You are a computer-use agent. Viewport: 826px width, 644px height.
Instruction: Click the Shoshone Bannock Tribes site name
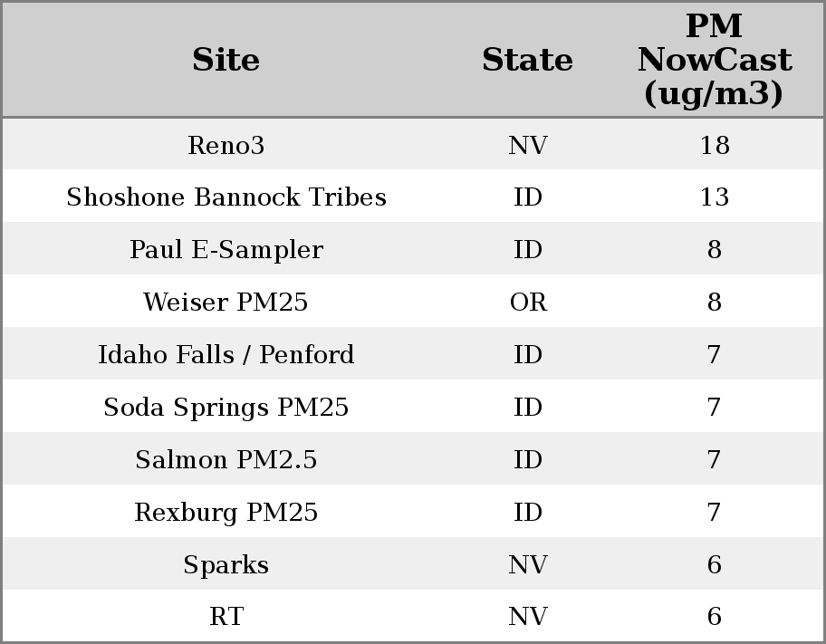[226, 197]
